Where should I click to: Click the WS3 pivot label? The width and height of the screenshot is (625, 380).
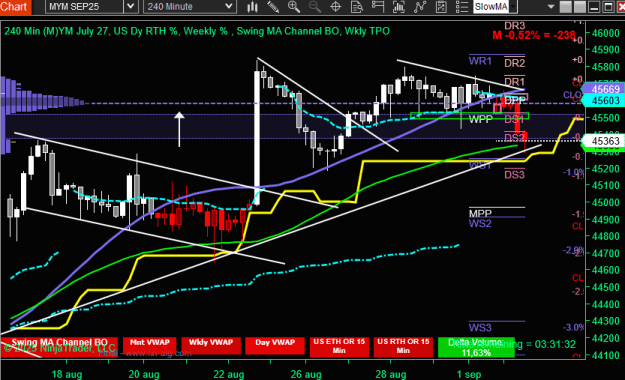pos(480,328)
